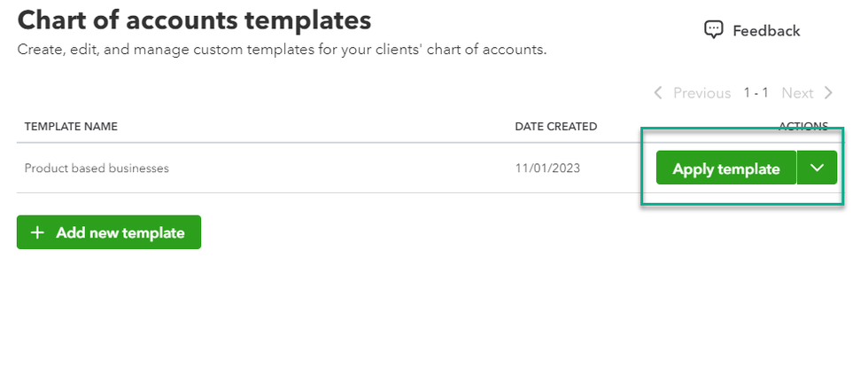Click the Actions column header

click(x=802, y=127)
